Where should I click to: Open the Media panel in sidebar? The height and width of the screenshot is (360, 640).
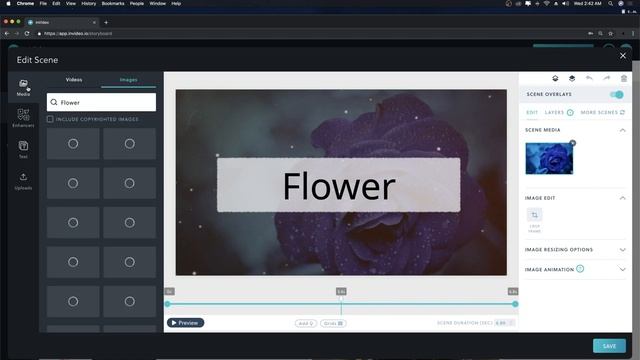(x=23, y=87)
